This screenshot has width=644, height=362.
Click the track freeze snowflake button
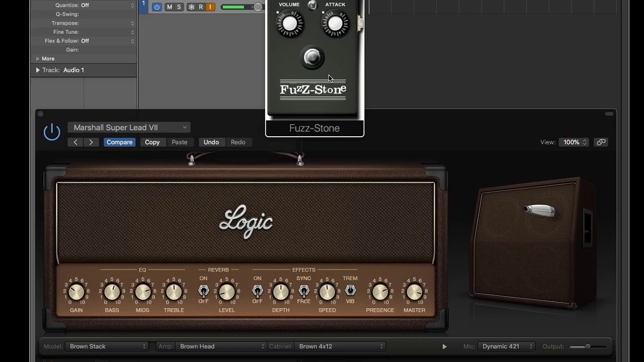pyautogui.click(x=191, y=7)
